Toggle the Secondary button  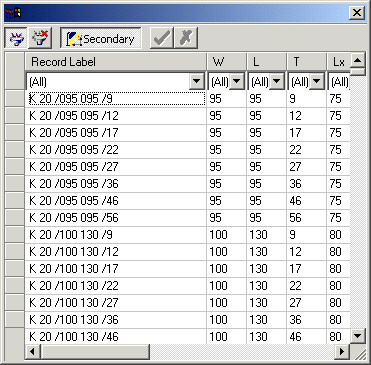tap(101, 38)
